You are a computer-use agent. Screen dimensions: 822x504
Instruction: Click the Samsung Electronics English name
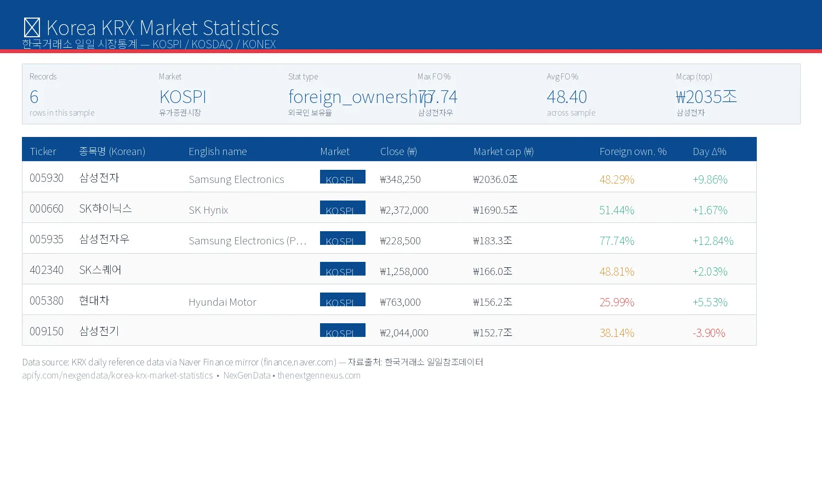[236, 180]
